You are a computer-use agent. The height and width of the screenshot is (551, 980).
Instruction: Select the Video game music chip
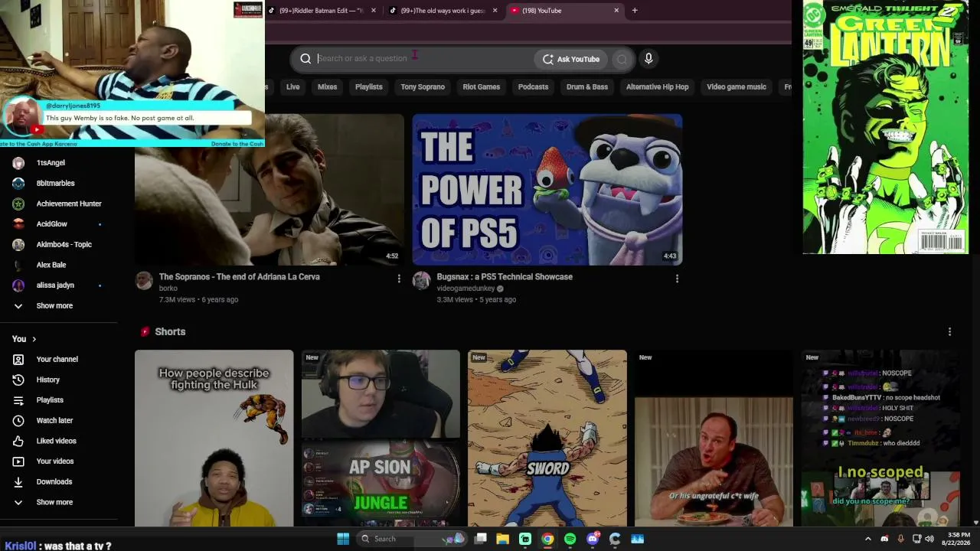pos(737,87)
